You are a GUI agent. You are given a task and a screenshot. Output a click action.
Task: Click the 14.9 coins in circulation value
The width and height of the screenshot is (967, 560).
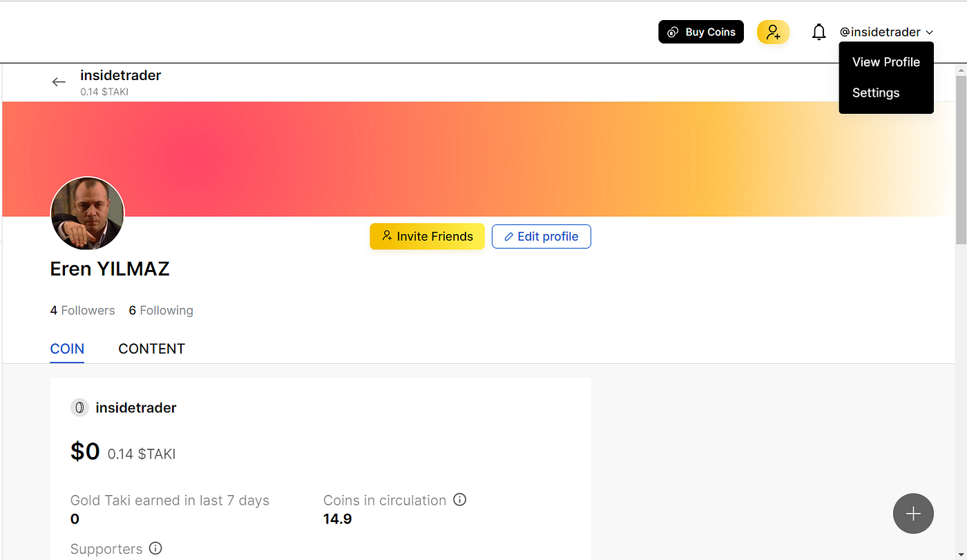click(338, 519)
